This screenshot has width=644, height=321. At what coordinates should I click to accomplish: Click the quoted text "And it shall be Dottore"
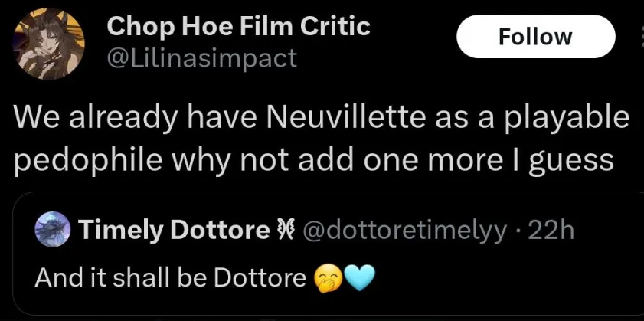pos(171,279)
